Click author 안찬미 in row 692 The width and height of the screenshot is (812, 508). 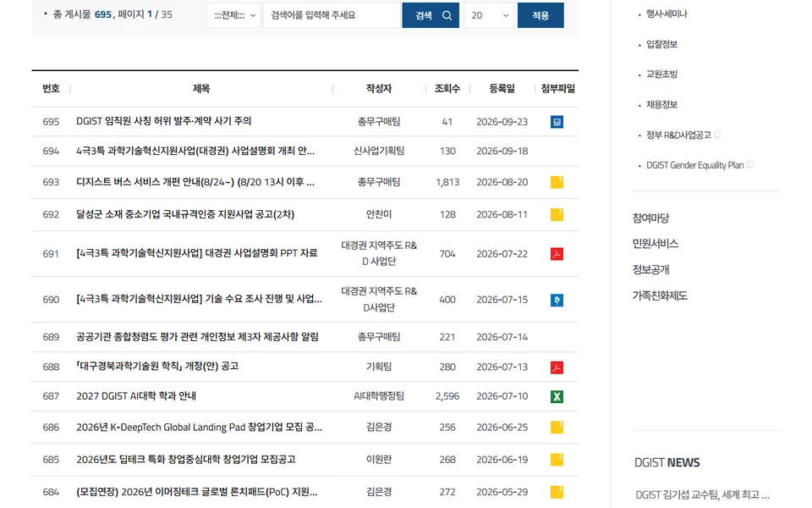(379, 214)
